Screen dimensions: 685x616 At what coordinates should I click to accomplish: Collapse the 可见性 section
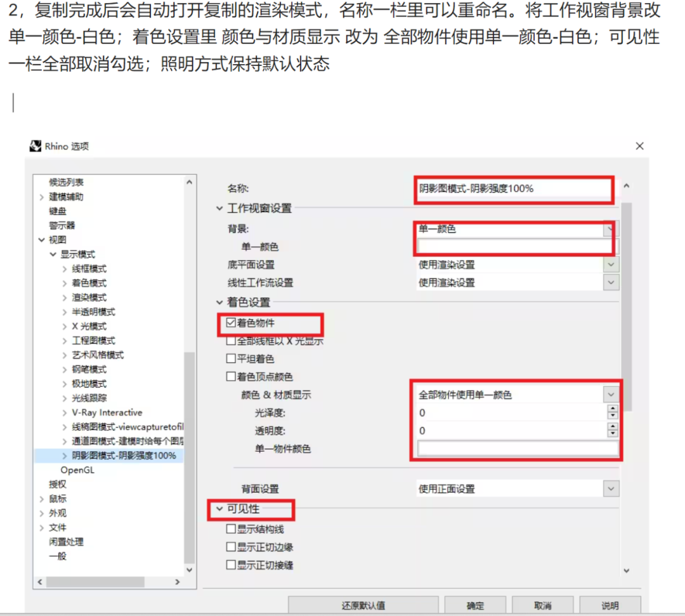[219, 509]
